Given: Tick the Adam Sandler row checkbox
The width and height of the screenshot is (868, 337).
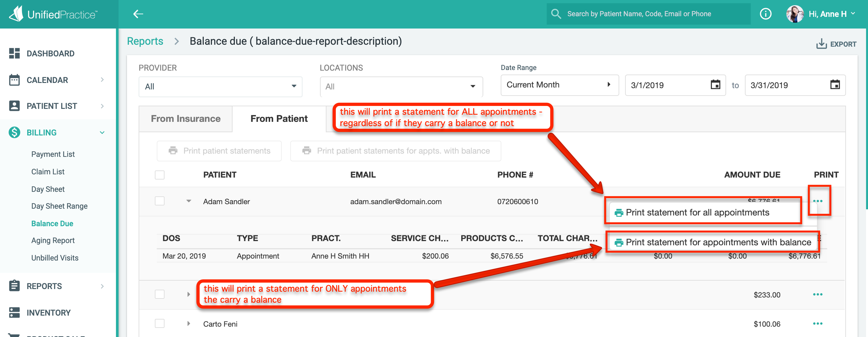Looking at the screenshot, I should 159,201.
